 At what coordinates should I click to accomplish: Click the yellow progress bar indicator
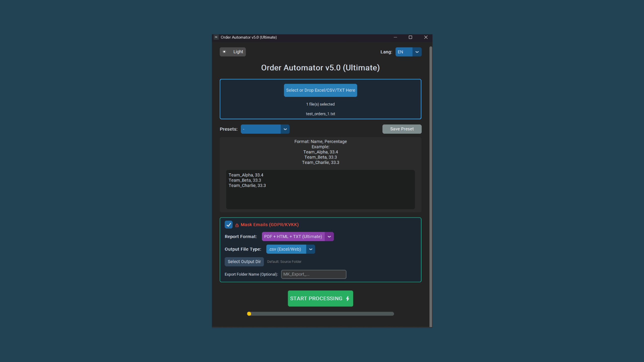pyautogui.click(x=249, y=314)
